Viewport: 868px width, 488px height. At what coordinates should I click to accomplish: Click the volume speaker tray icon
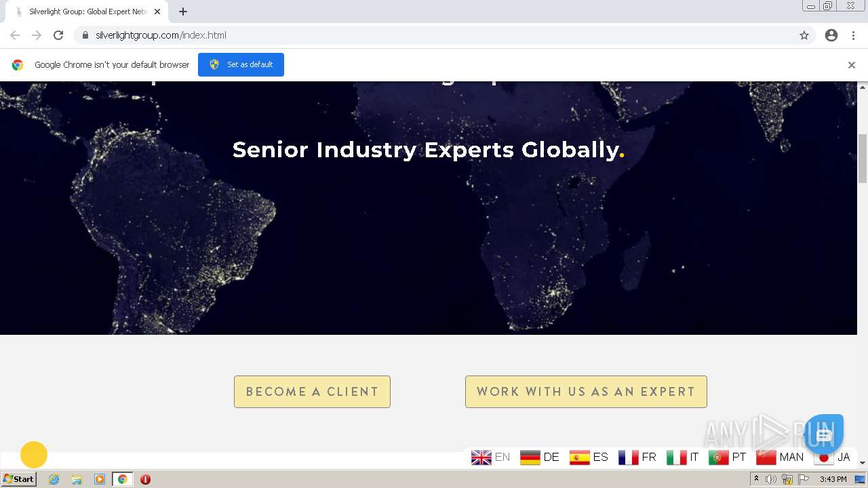[771, 479]
